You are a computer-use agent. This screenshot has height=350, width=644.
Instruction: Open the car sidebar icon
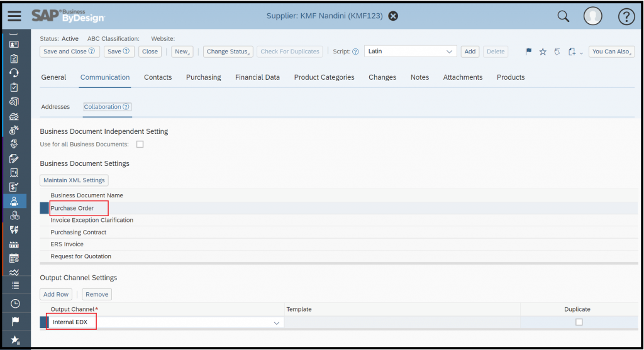[14, 116]
